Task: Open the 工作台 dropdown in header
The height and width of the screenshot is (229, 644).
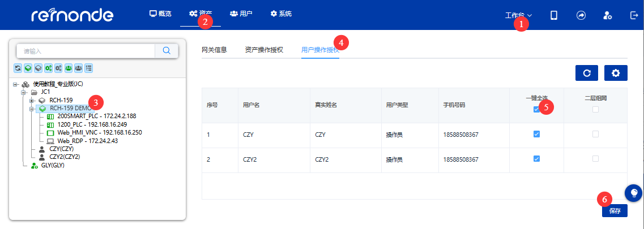Action: click(518, 16)
